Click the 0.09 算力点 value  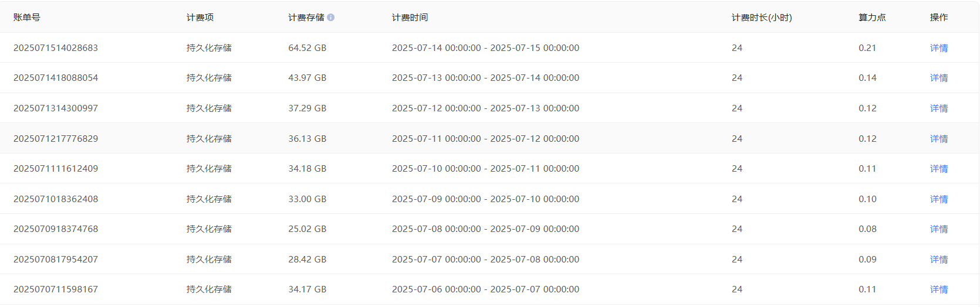867,260
